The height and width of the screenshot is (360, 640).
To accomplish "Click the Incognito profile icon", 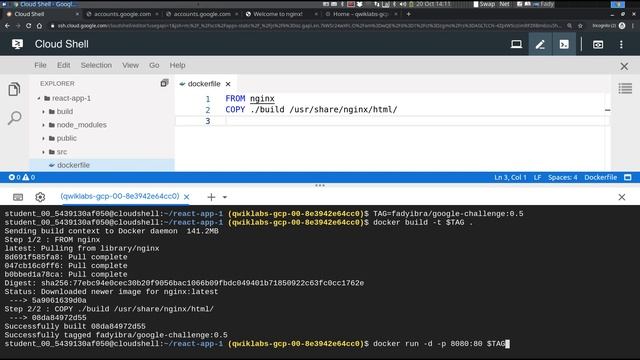I will [622, 26].
